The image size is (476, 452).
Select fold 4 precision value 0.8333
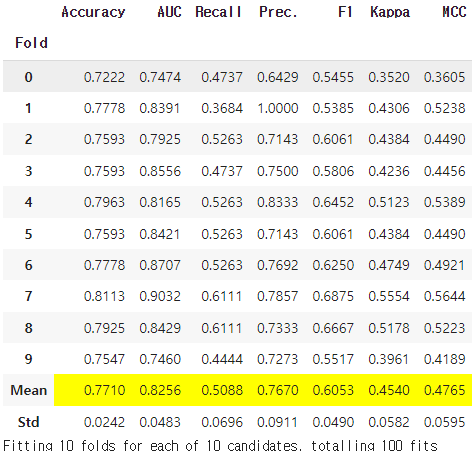click(x=278, y=202)
